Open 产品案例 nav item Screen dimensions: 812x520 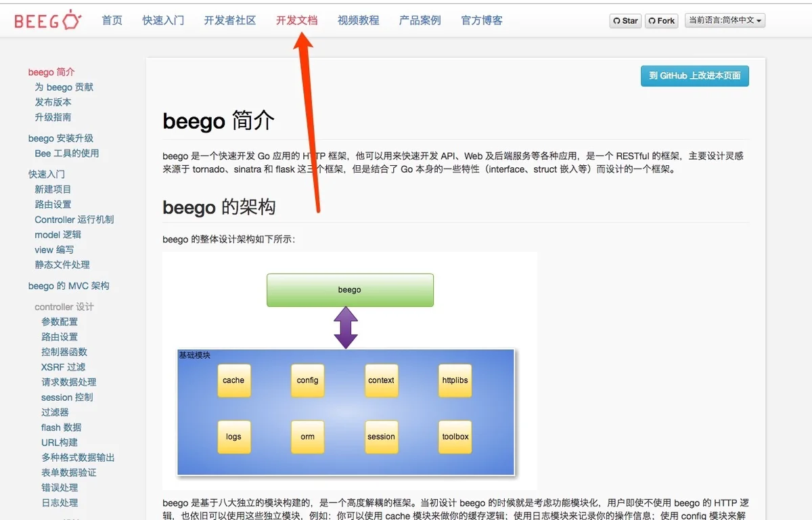(x=420, y=20)
